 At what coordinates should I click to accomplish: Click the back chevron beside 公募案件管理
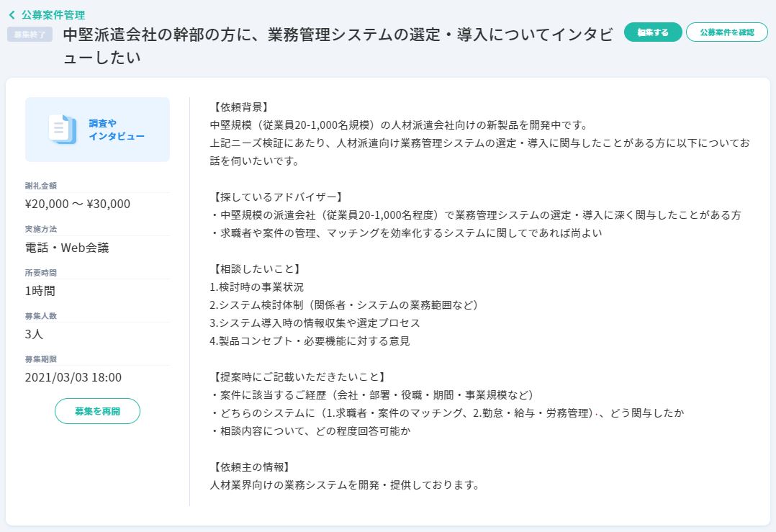(12, 14)
